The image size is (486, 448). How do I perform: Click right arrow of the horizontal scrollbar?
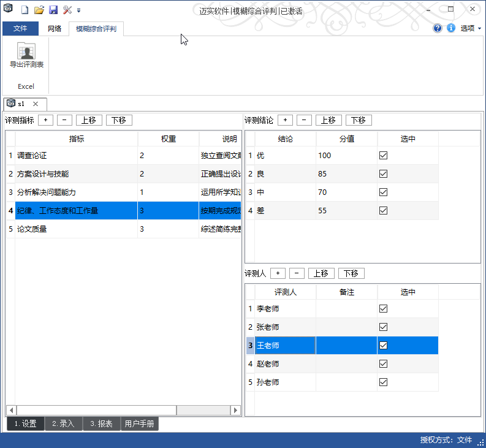235,410
